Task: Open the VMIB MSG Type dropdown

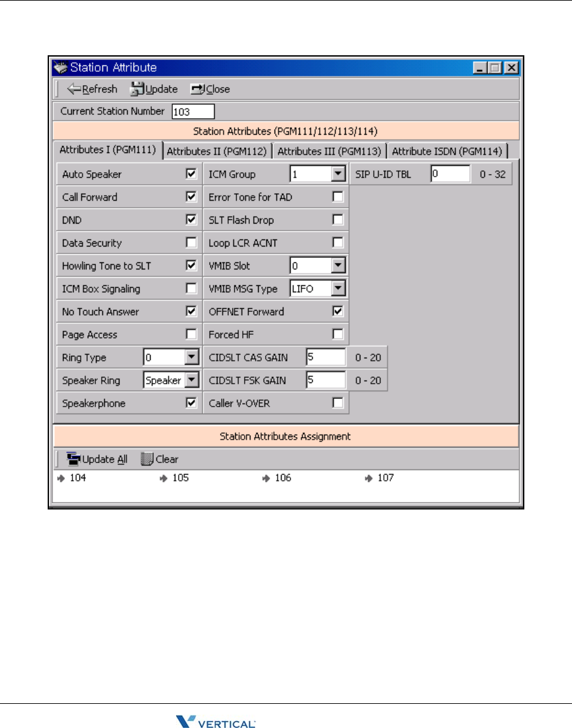Action: tap(338, 288)
